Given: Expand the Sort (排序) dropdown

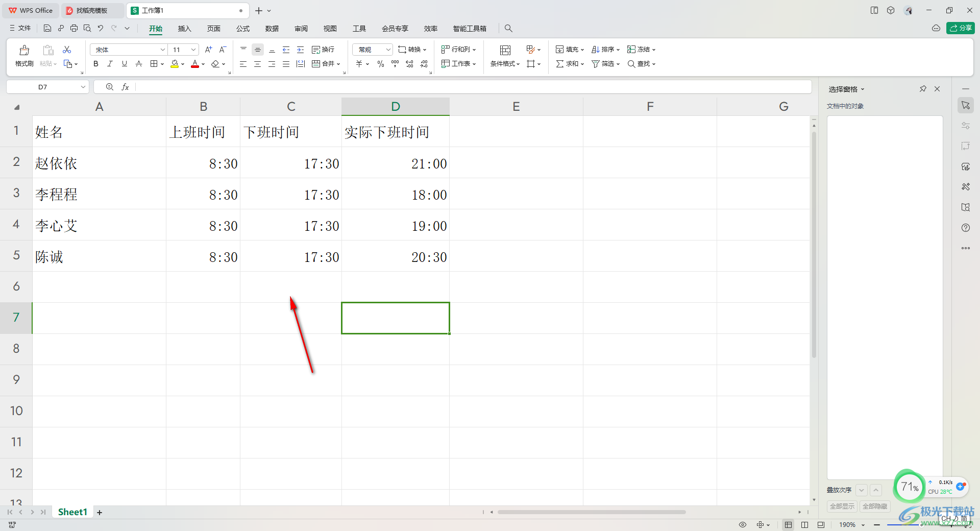Looking at the screenshot, I should coord(618,50).
